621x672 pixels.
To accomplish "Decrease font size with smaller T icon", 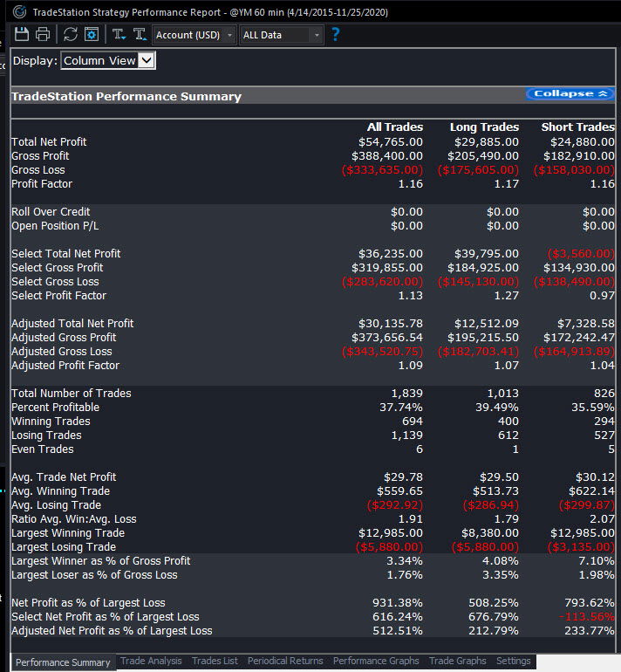I will (x=119, y=34).
